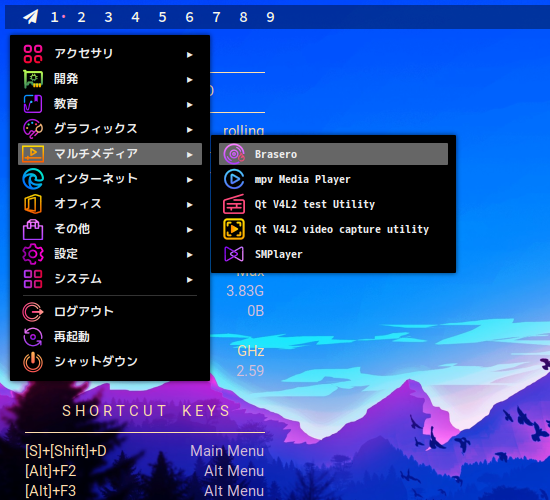Click the シャットダウン power icon
Screen dimensions: 550x500
(x=33, y=362)
